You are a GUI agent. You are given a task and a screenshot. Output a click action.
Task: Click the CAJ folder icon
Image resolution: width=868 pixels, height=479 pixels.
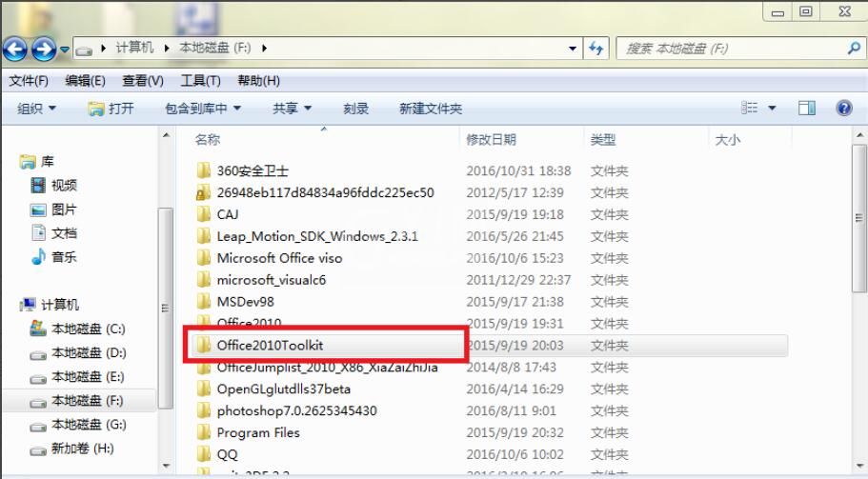[x=203, y=214]
